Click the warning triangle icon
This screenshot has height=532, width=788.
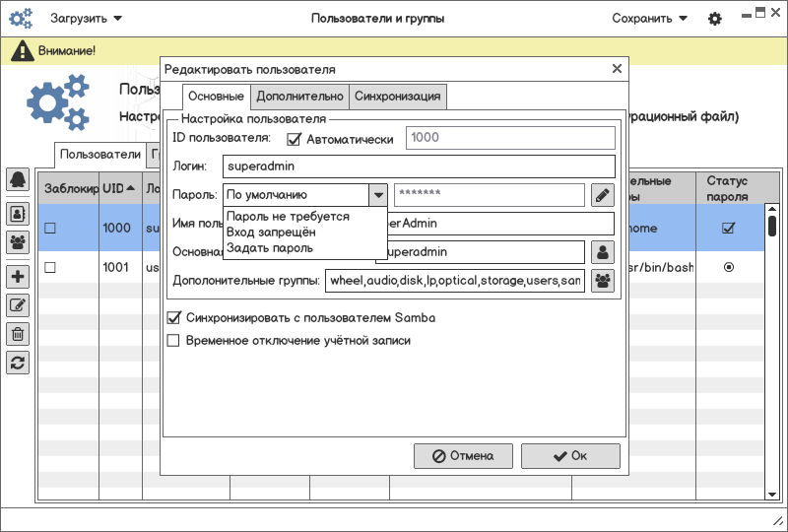click(22, 51)
